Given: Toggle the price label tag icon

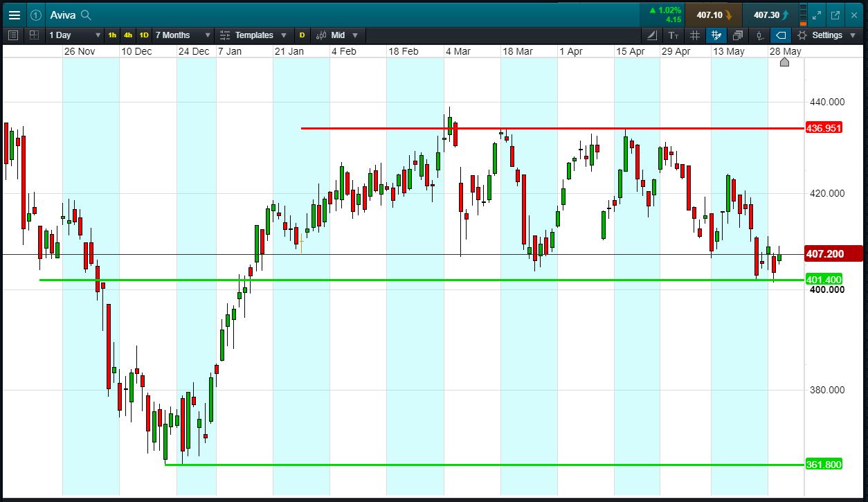Looking at the screenshot, I should click(781, 35).
